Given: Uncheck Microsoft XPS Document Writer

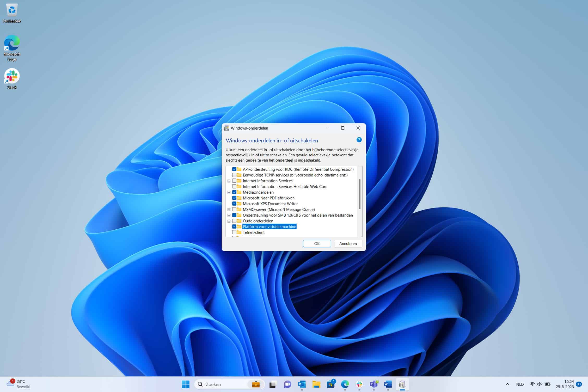Looking at the screenshot, I should click(234, 204).
